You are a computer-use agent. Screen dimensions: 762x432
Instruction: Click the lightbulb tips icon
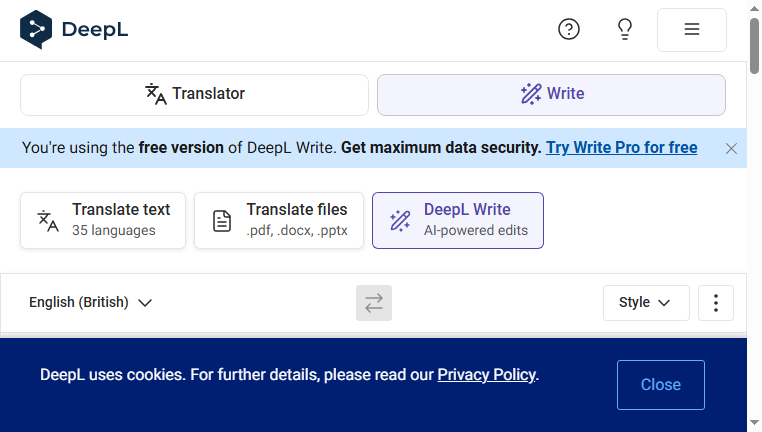[625, 30]
